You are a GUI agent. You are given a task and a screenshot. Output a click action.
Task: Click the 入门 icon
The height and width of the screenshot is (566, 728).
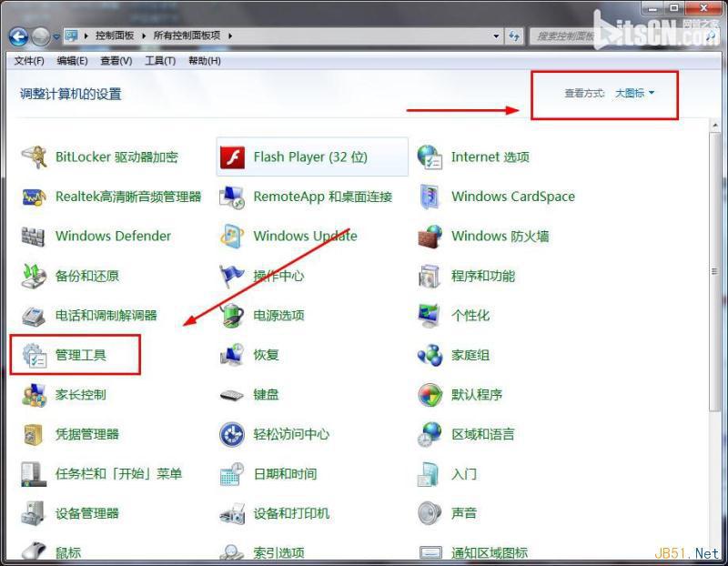coord(430,474)
